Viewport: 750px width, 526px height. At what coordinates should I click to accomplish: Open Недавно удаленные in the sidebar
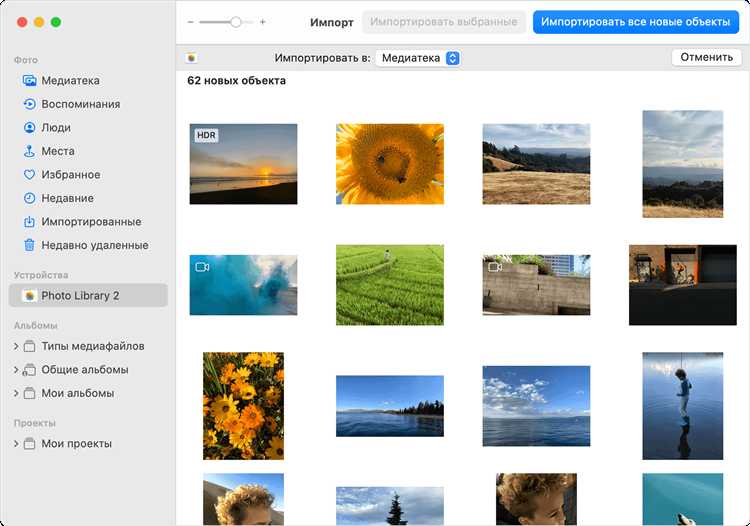pos(88,245)
